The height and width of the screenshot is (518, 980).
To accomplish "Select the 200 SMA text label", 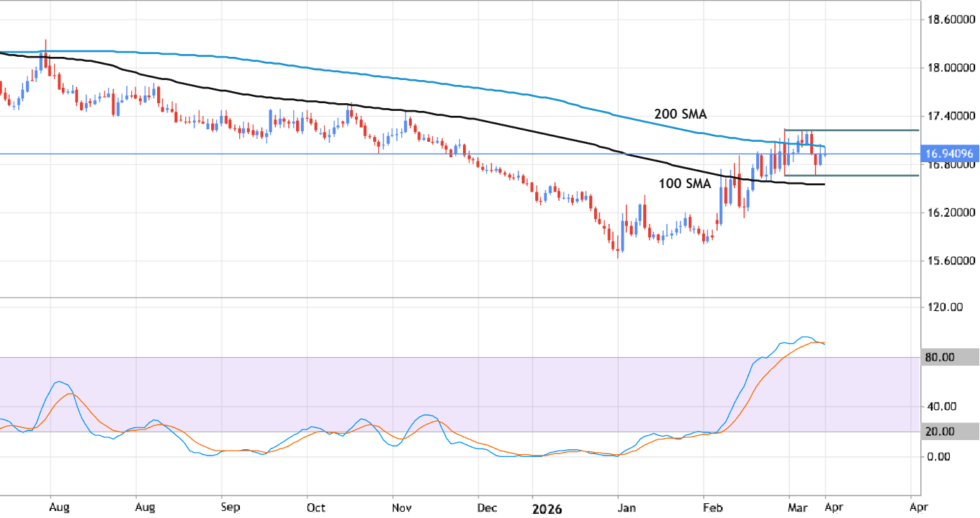I will 681,114.
